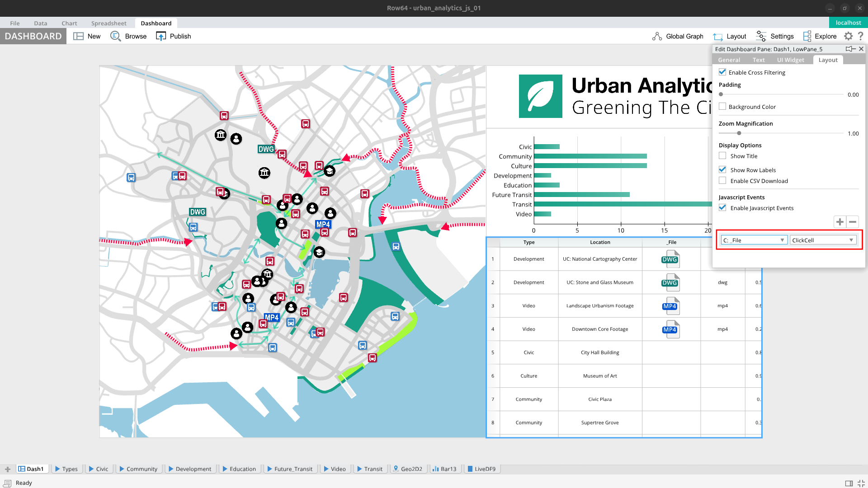
Task: Expand the ClickCell event dropdown
Action: (823, 240)
